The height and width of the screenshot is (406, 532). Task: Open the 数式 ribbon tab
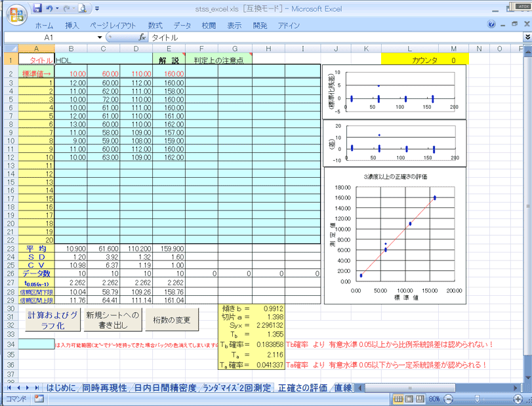(155, 26)
